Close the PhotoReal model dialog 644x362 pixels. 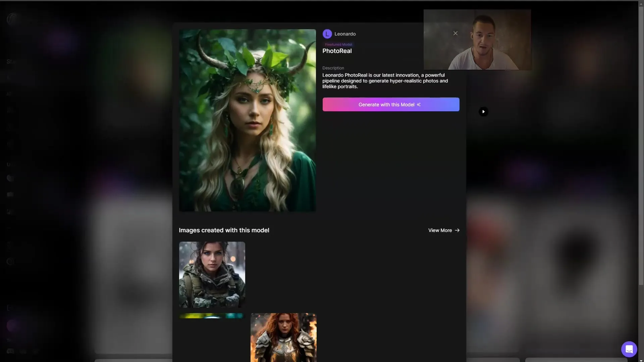click(x=455, y=33)
